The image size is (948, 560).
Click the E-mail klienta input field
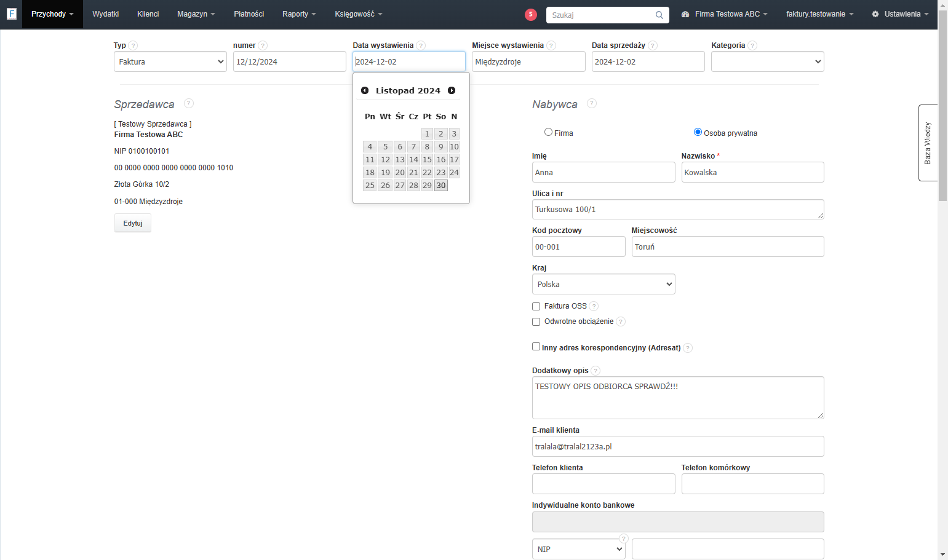point(678,446)
